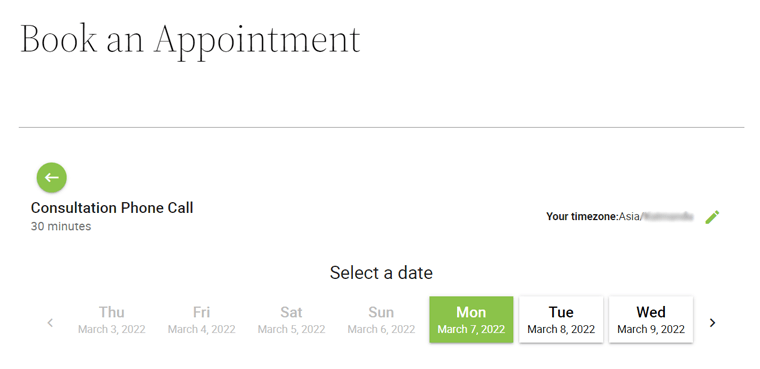Click the Asia/ timezone value text
Screen dimensions: 760x369
click(x=631, y=217)
